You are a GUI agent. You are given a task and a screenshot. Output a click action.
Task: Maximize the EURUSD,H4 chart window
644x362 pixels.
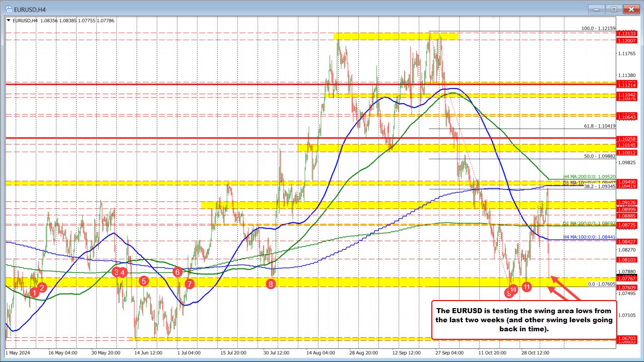pyautogui.click(x=614, y=9)
